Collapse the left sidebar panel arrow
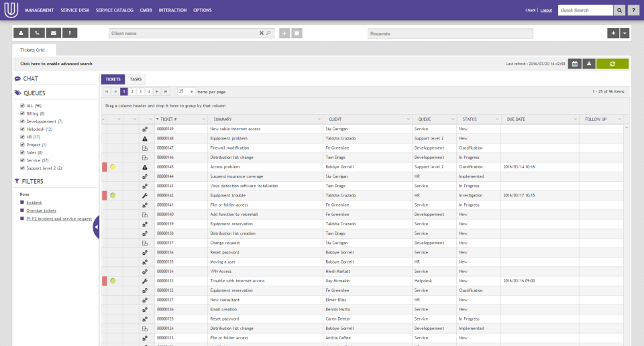This screenshot has height=346, width=644. click(x=96, y=227)
